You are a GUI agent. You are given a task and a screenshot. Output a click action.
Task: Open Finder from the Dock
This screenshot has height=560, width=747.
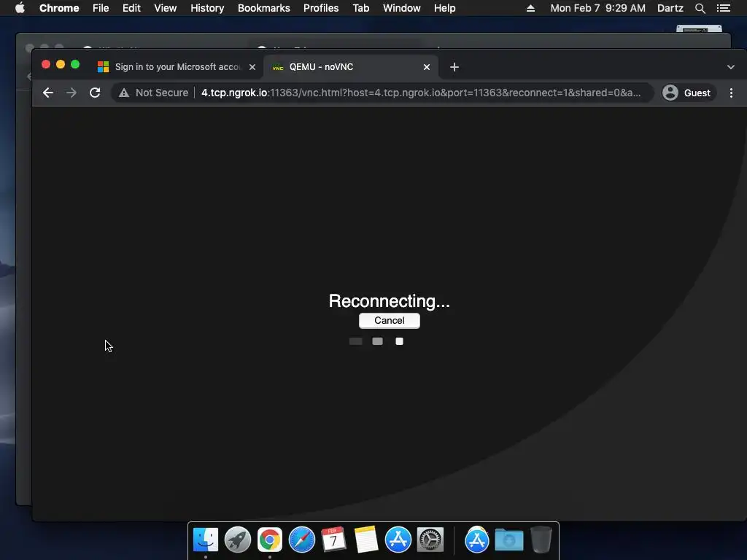(x=206, y=540)
